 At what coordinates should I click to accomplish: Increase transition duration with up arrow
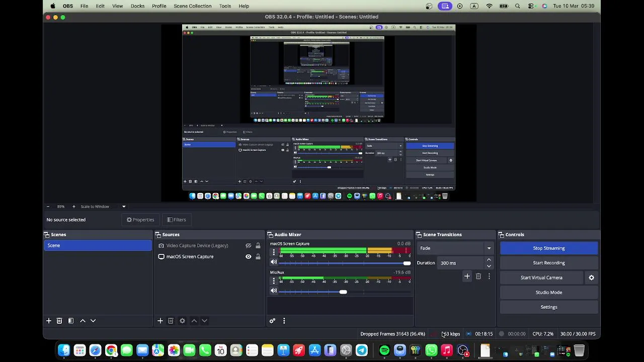pos(489,260)
